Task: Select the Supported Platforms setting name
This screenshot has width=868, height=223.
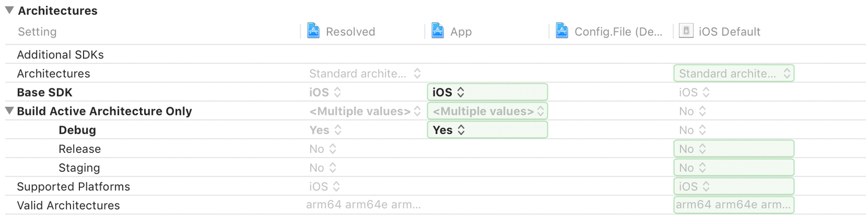Action: (73, 187)
